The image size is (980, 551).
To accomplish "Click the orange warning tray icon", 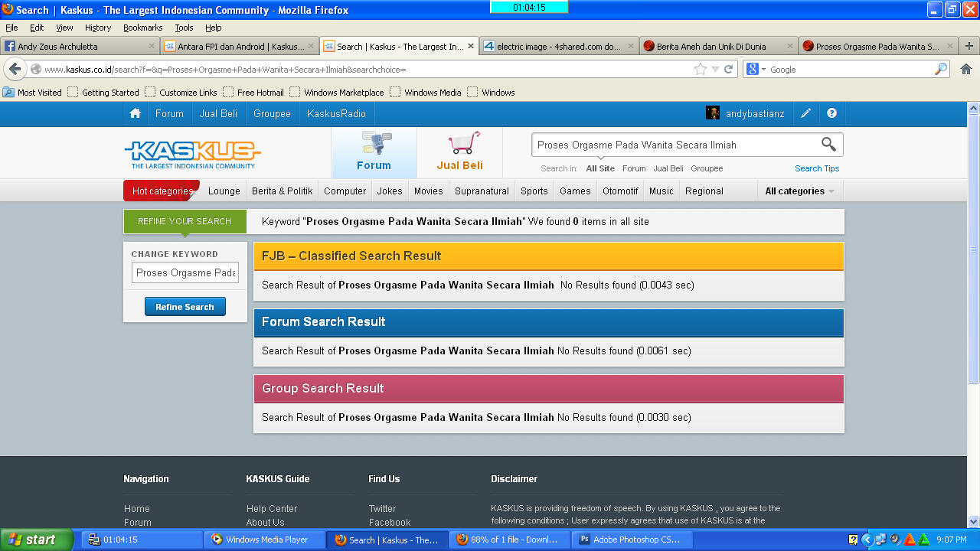I will point(910,540).
